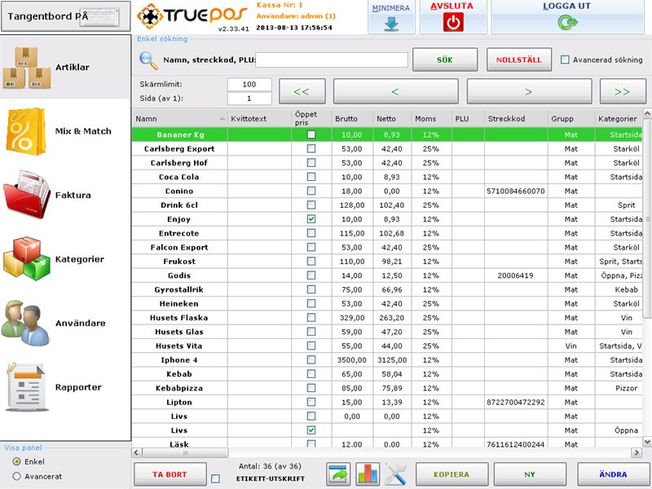Click the ÄNDRA button
652x489 pixels.
613,474
